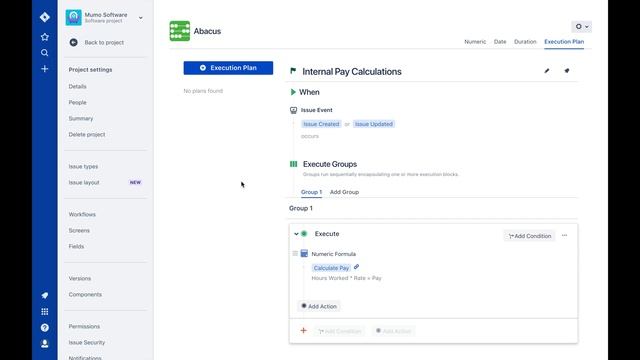Screen dimensions: 640x360
Task: Open the user profile avatar icon
Action: [x=44, y=344]
